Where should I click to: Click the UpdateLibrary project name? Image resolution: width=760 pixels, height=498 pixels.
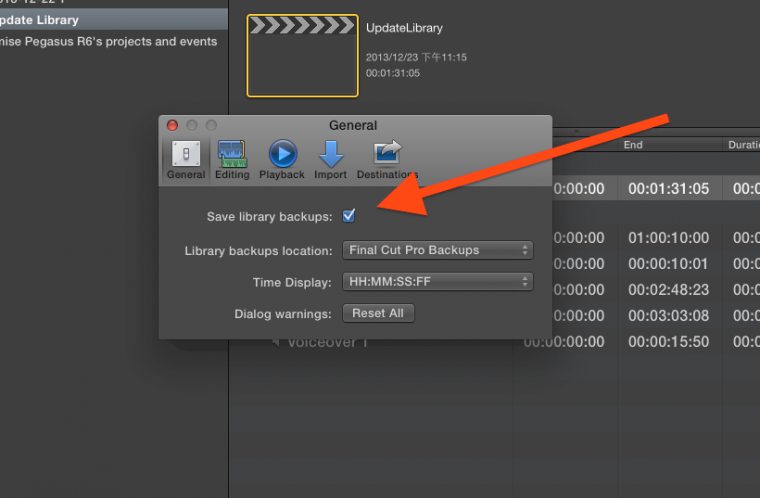coord(404,28)
